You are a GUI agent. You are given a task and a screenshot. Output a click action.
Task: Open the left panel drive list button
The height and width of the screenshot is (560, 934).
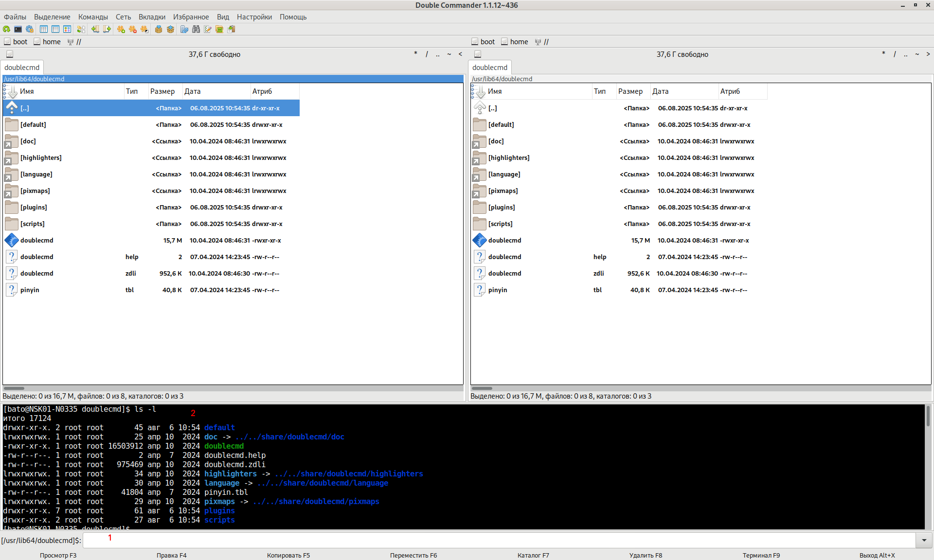click(10, 54)
